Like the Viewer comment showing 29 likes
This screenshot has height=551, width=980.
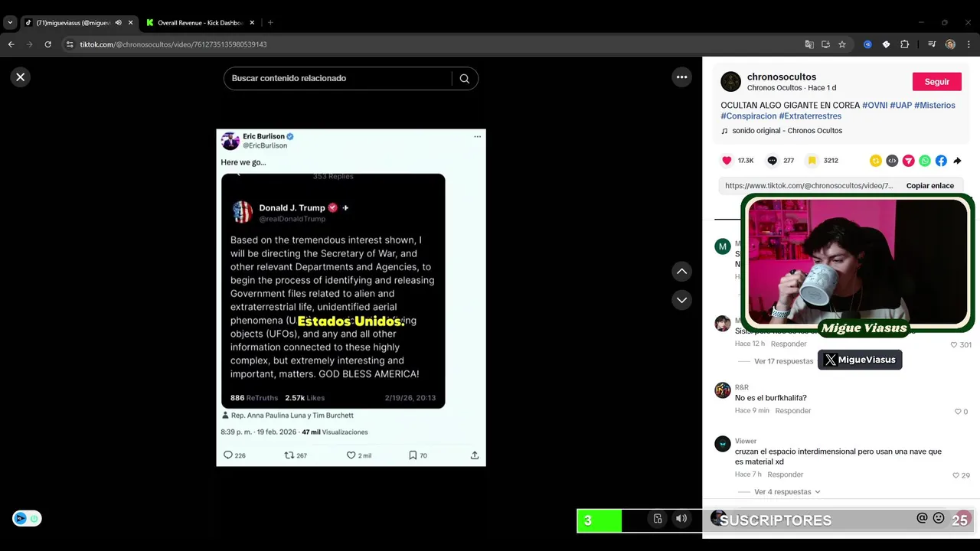point(955,475)
